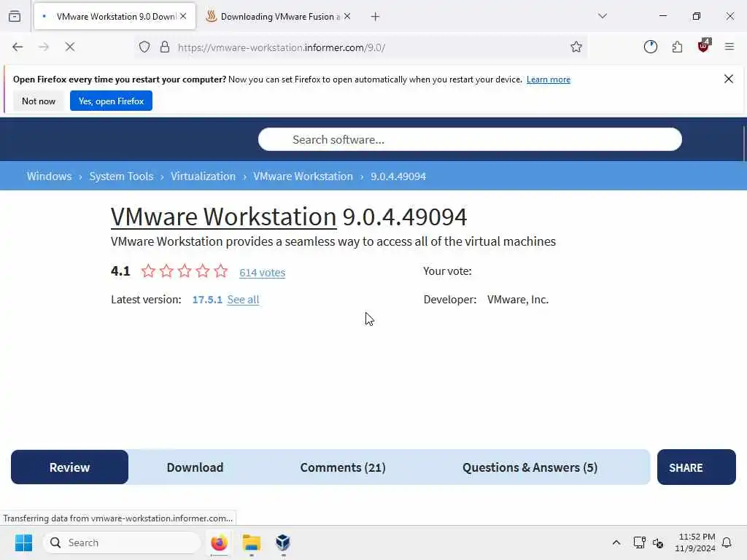Expand the list all tabs chevron
747x560 pixels.
click(x=603, y=16)
